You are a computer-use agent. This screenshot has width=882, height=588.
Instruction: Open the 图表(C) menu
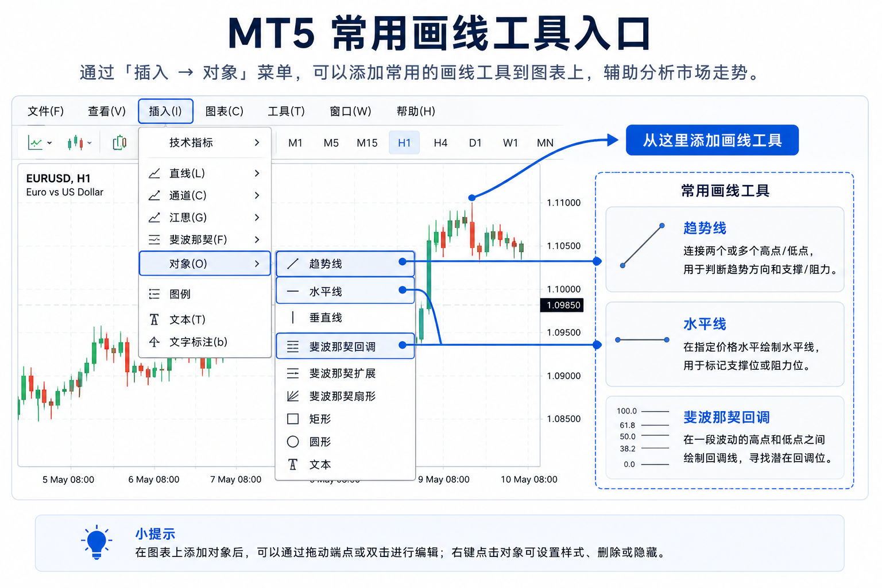[x=225, y=111]
